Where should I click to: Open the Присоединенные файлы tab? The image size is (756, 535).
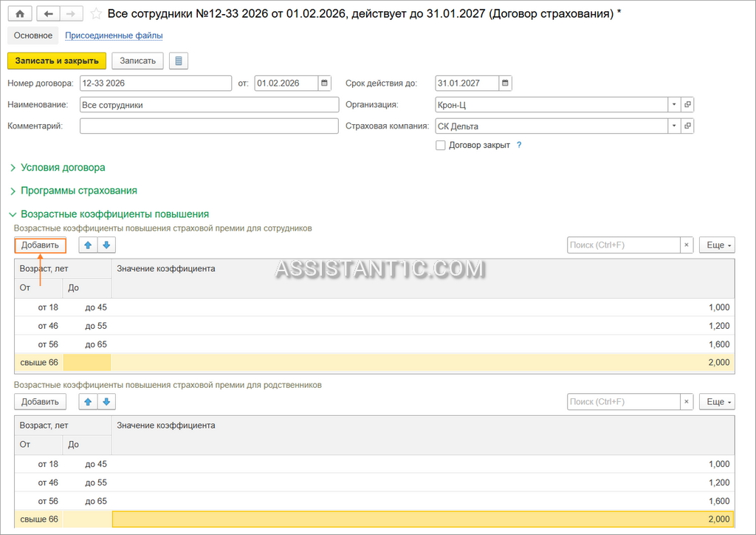[x=114, y=35]
